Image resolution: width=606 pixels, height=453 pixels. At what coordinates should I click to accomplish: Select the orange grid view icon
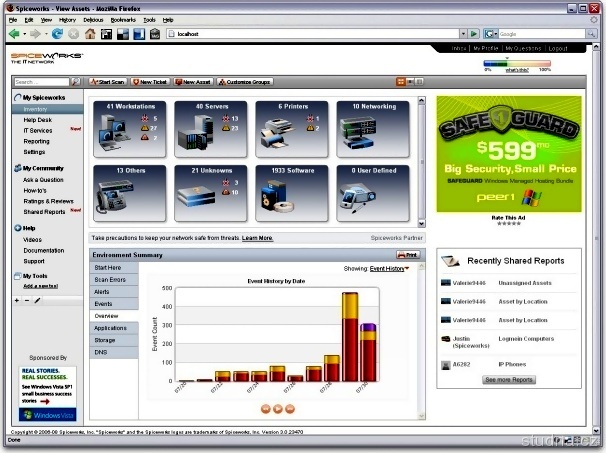[x=401, y=82]
